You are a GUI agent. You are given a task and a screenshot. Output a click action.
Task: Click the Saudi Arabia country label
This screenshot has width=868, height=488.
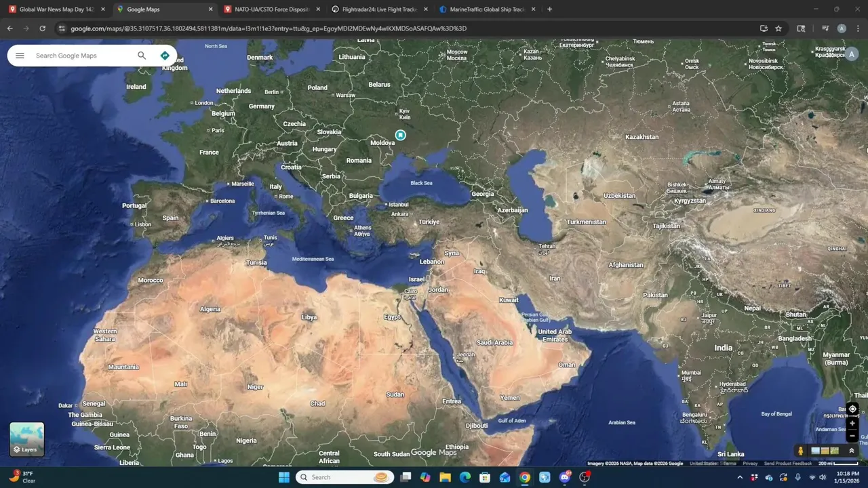[494, 342]
